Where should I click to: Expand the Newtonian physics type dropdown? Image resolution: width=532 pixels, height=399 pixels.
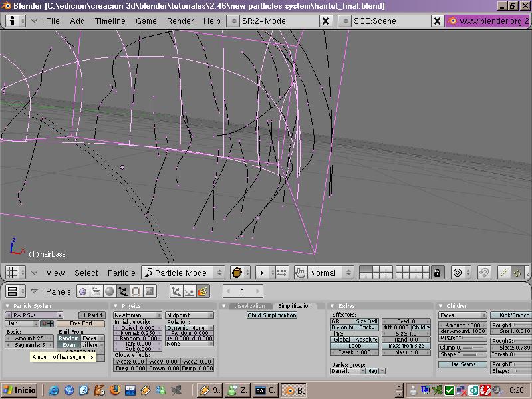coord(137,315)
